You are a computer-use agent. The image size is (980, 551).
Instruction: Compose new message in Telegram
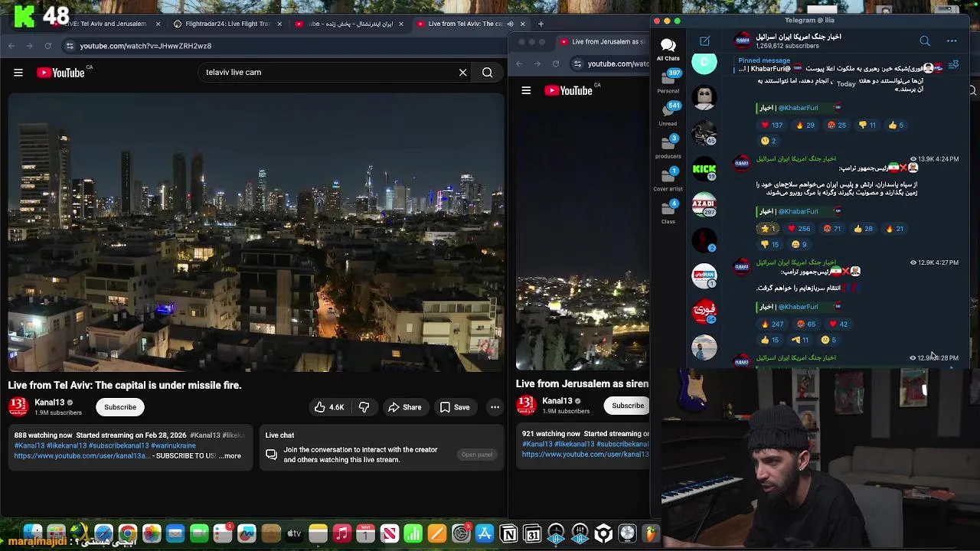[704, 41]
